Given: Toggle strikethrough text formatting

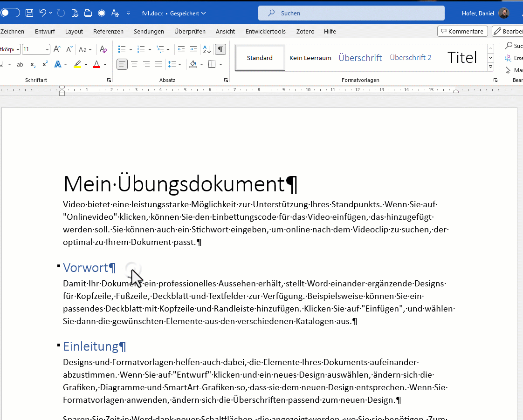Looking at the screenshot, I should 20,64.
